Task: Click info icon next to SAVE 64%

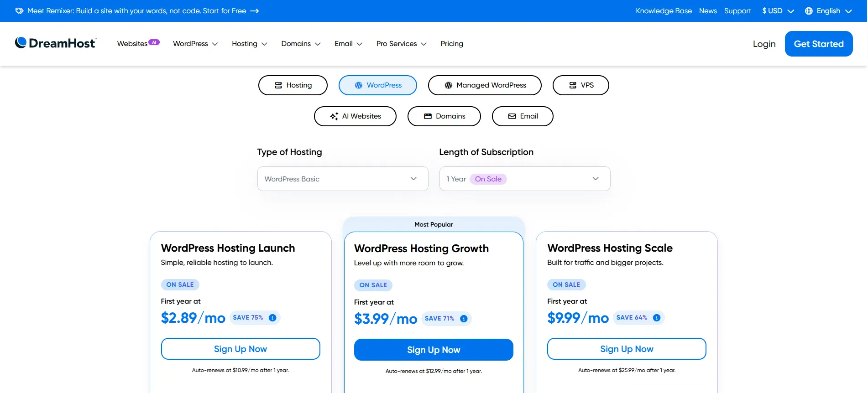Action: (657, 318)
